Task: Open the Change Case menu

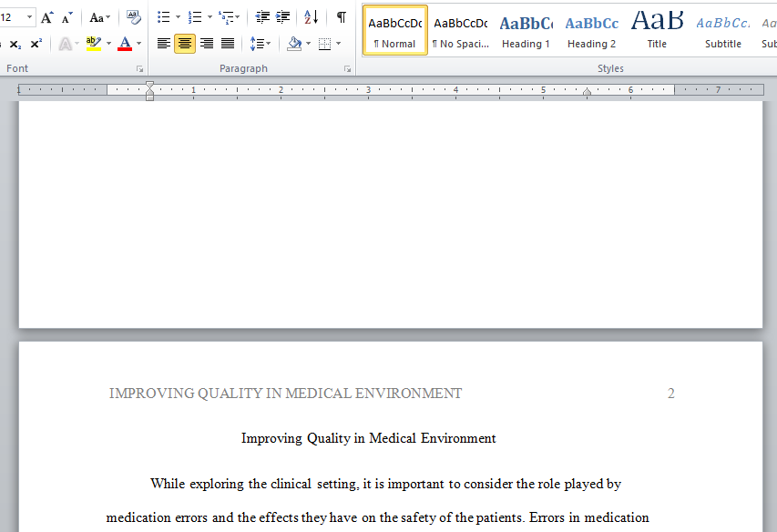Action: point(99,18)
